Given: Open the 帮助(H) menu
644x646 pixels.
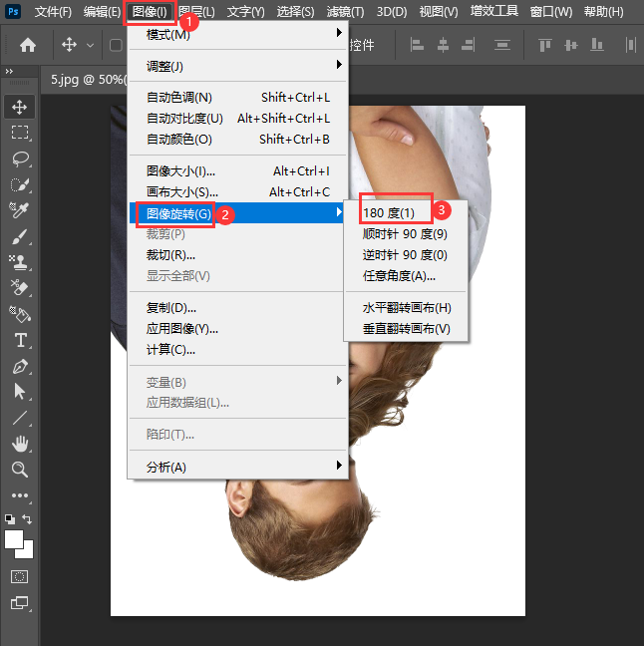Looking at the screenshot, I should [603, 12].
